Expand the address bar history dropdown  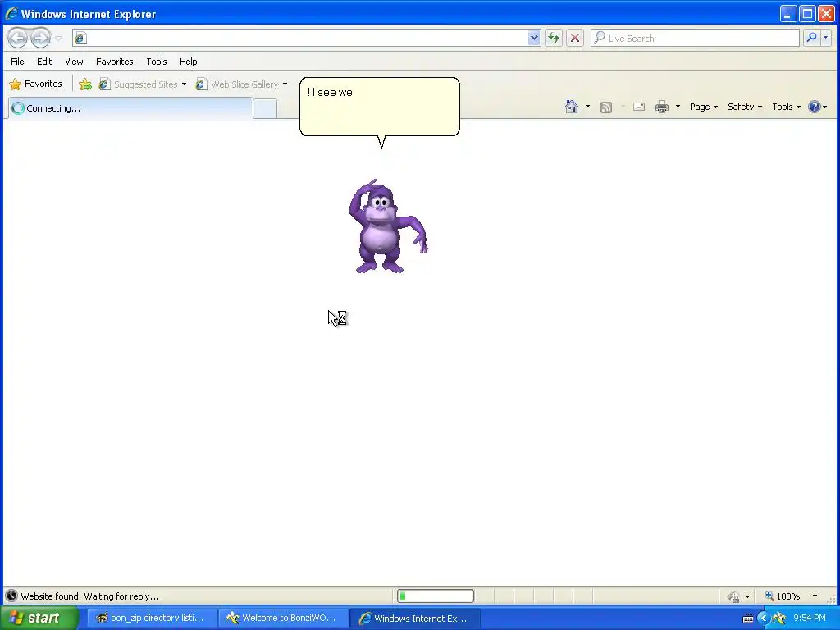tap(533, 38)
